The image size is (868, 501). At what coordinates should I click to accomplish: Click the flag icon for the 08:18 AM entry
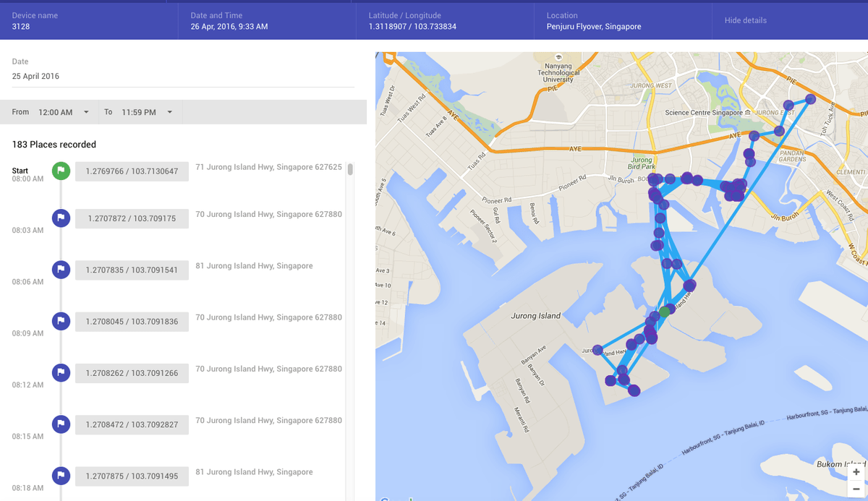pyautogui.click(x=61, y=476)
